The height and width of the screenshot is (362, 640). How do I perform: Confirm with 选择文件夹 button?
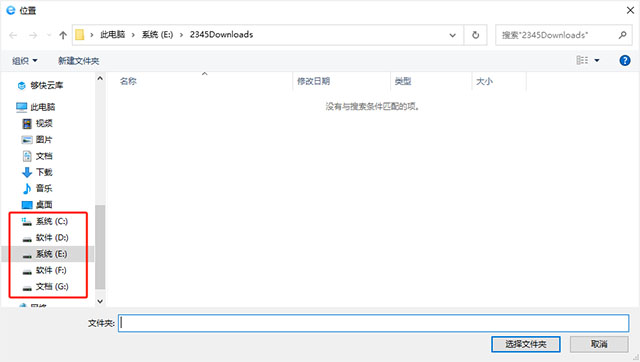526,344
